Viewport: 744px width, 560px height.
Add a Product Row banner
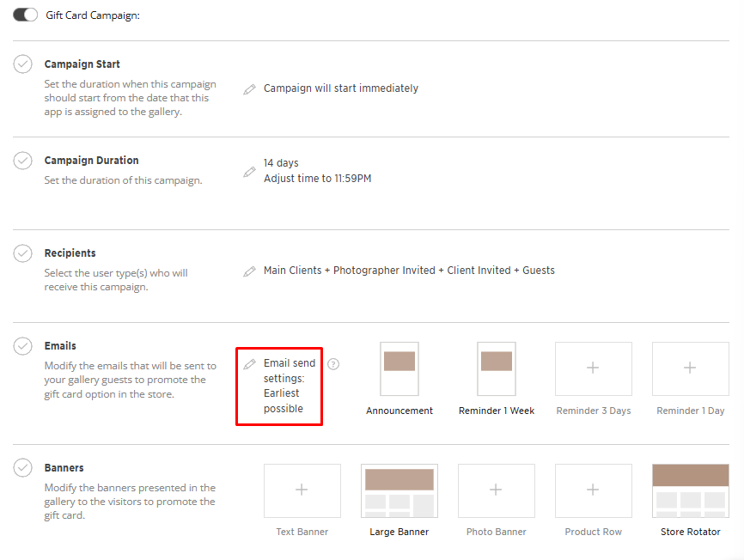coord(593,490)
